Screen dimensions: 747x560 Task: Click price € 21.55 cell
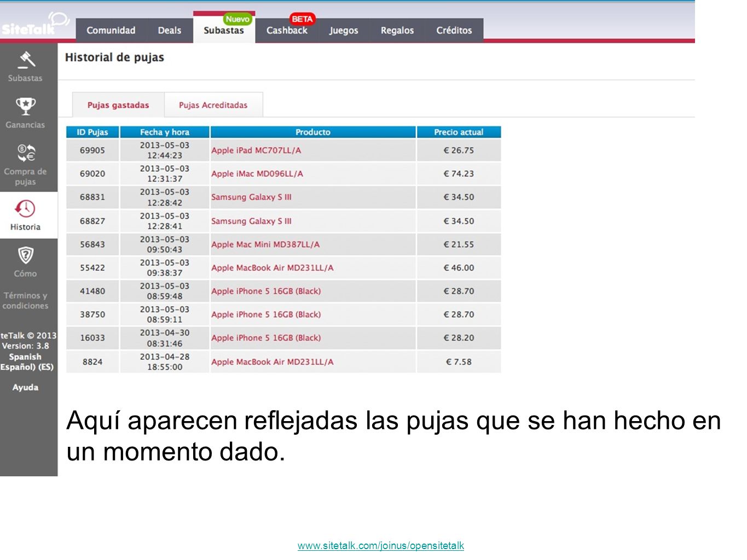[459, 244]
